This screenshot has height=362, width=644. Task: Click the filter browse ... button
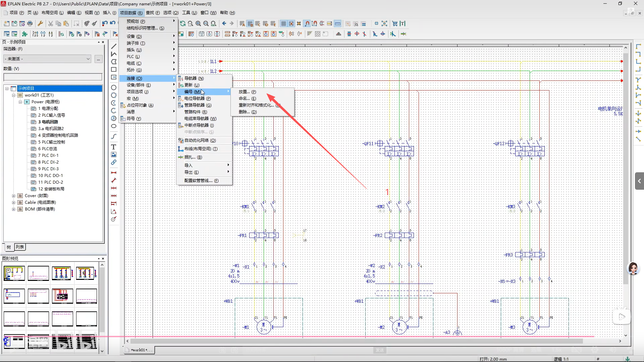point(98,59)
